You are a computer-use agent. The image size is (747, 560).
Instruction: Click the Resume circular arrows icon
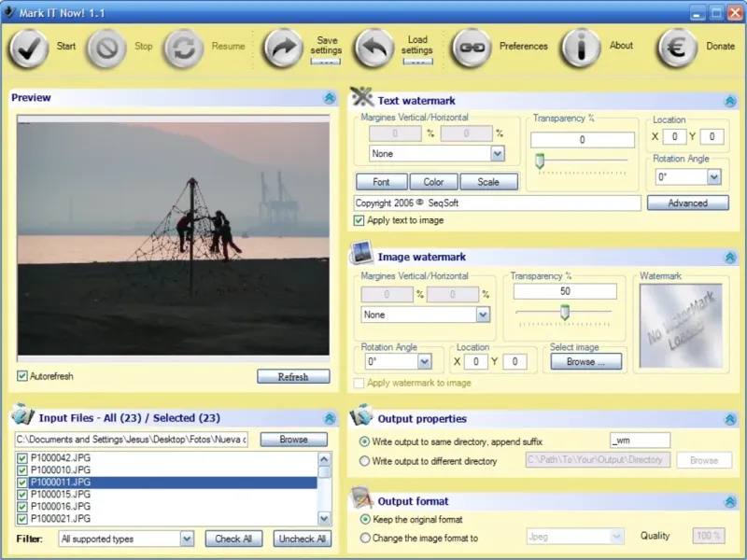pyautogui.click(x=183, y=49)
